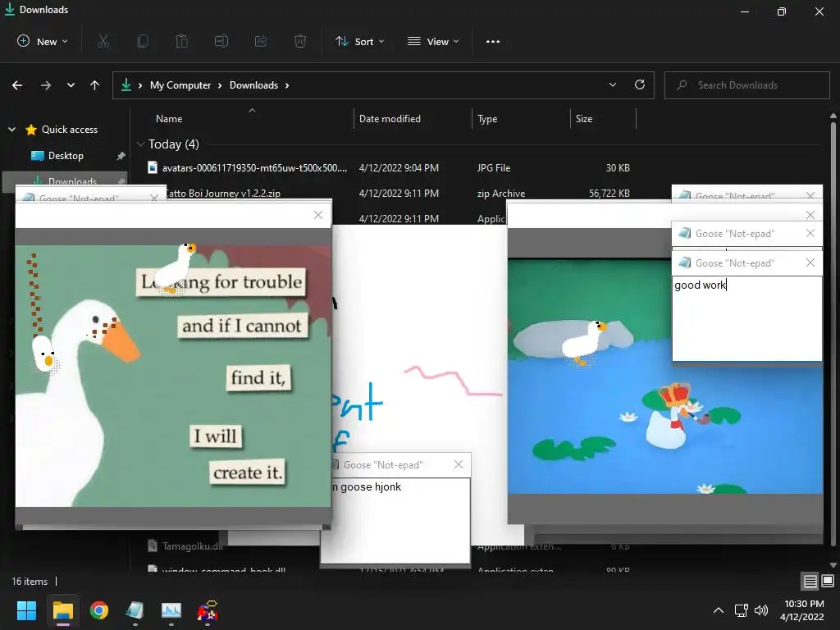Click the 56,722 KB size cell
The width and height of the screenshot is (840, 630).
click(609, 194)
